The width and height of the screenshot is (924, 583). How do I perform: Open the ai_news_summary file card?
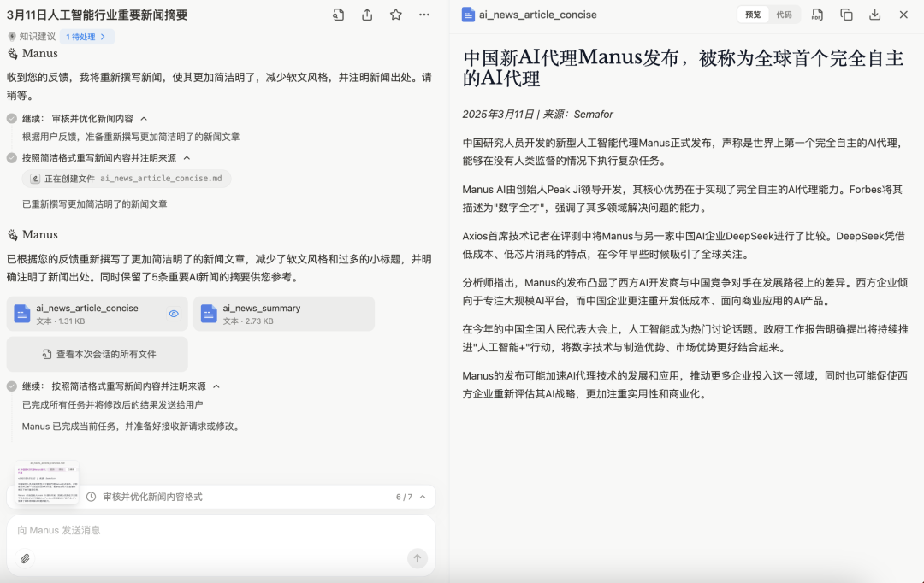tap(284, 314)
